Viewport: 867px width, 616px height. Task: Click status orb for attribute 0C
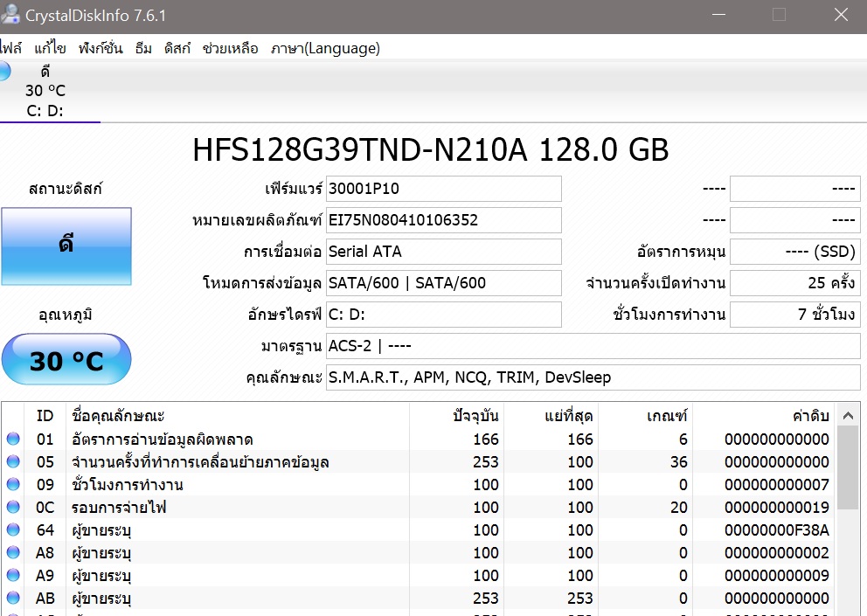pyautogui.click(x=13, y=507)
